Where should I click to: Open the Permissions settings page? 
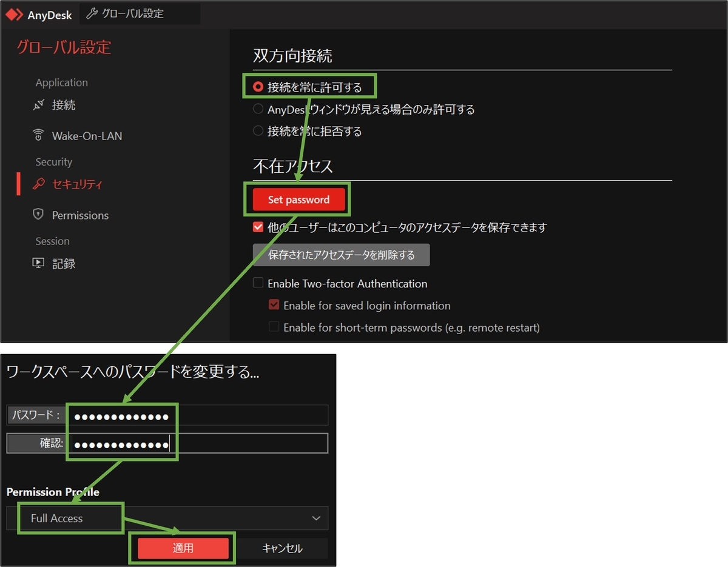80,215
